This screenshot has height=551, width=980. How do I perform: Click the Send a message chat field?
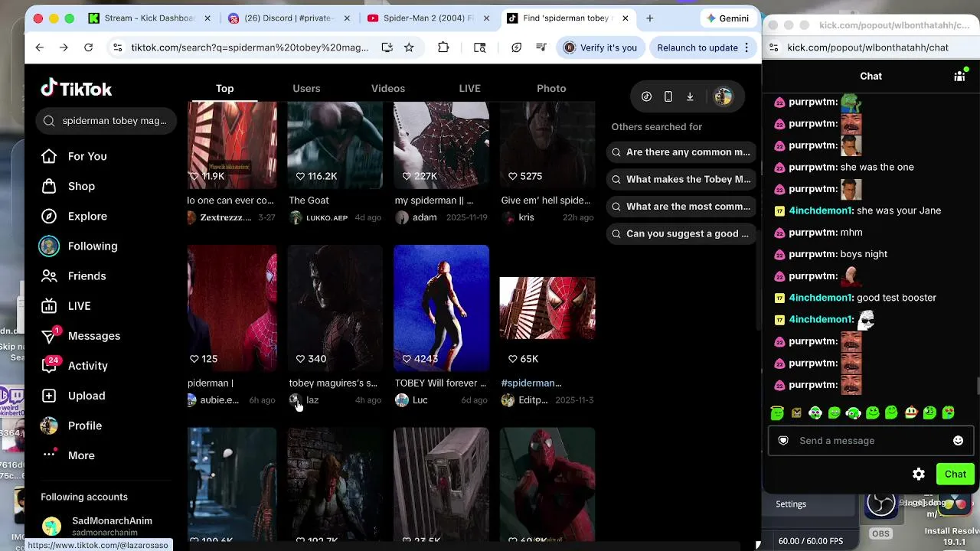(871, 441)
